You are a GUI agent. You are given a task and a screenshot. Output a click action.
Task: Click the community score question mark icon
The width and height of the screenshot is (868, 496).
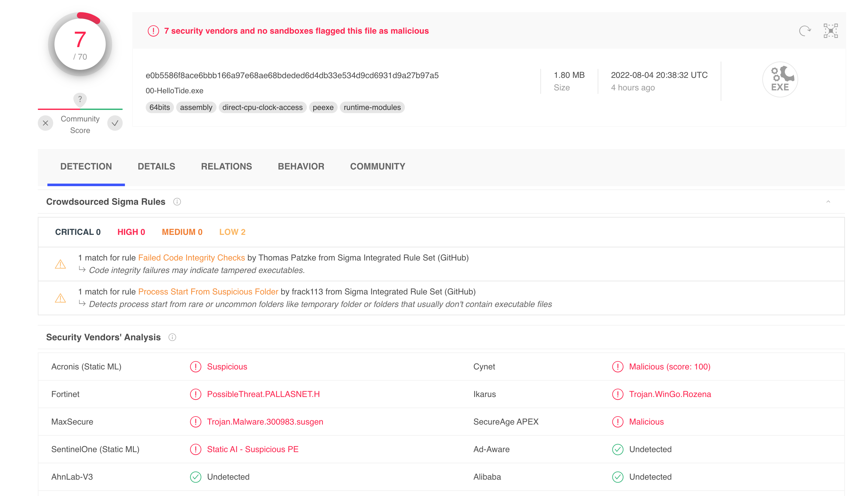(x=80, y=99)
